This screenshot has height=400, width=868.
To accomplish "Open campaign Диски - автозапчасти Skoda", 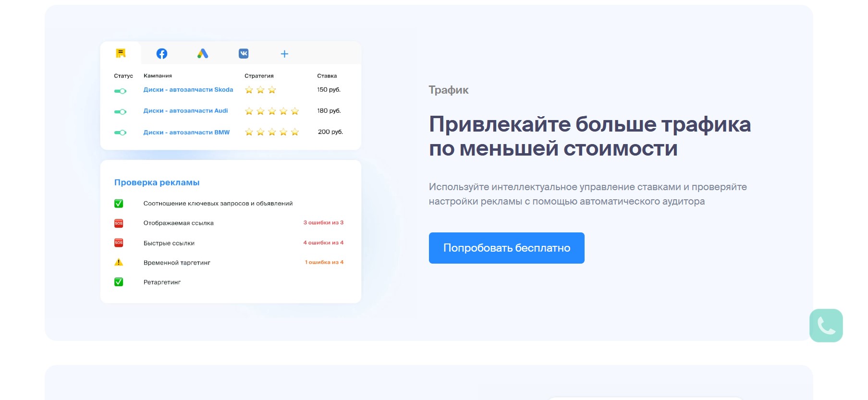I will tap(188, 90).
